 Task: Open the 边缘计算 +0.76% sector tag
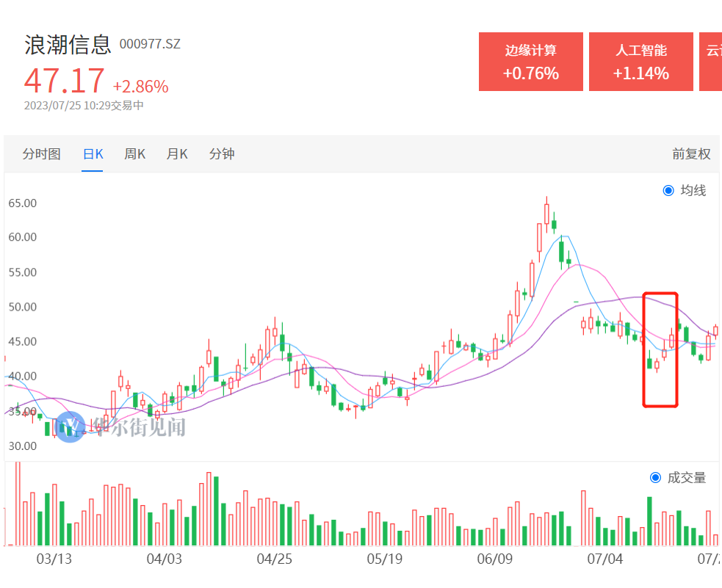coord(531,62)
